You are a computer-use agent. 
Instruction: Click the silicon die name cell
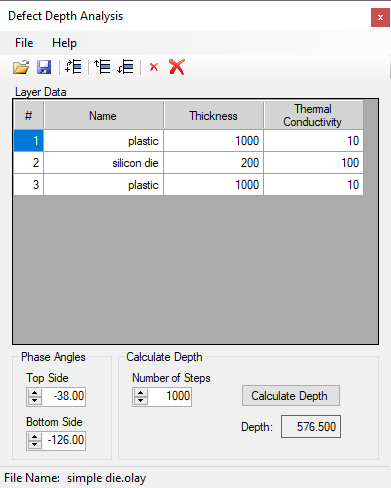104,163
